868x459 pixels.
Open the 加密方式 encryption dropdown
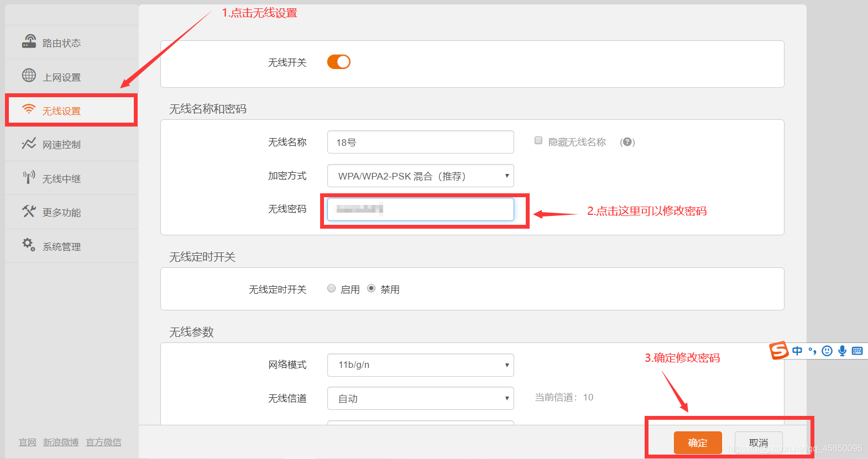[x=421, y=176]
